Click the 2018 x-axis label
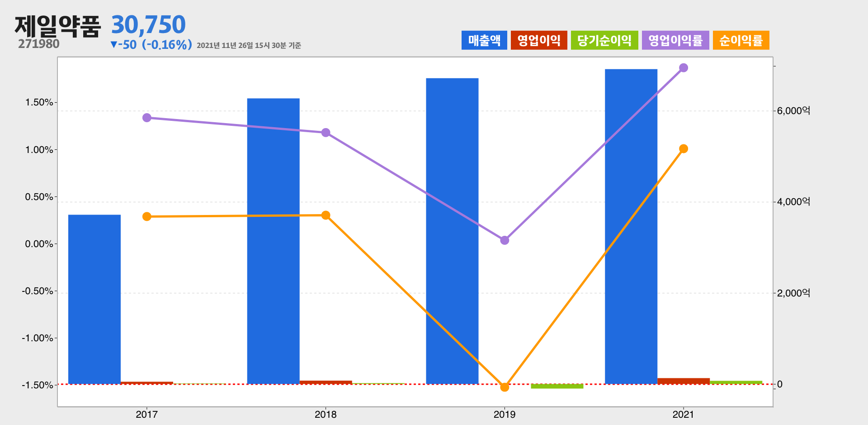The height and width of the screenshot is (425, 868). (x=325, y=414)
